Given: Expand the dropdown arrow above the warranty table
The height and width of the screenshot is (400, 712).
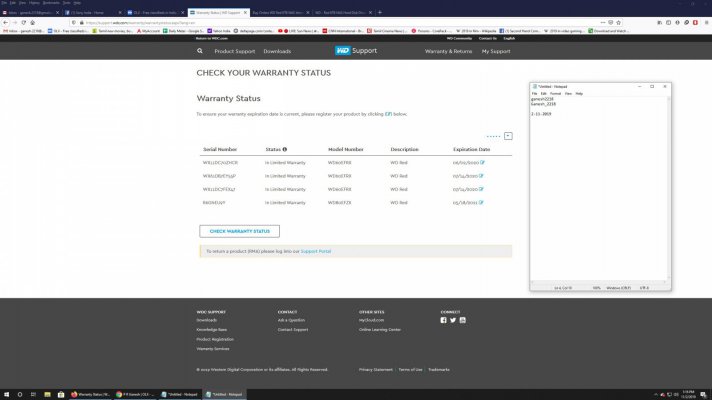Looking at the screenshot, I should click(x=508, y=136).
